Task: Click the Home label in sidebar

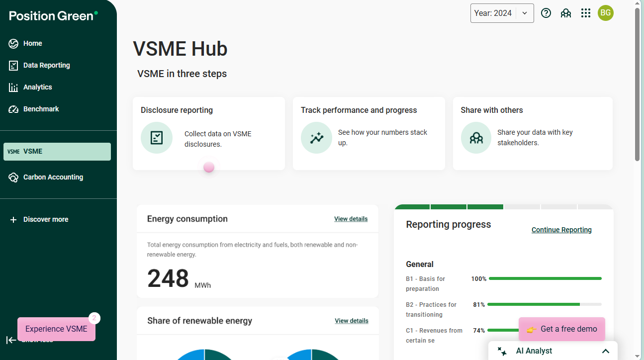Action: pyautogui.click(x=33, y=44)
